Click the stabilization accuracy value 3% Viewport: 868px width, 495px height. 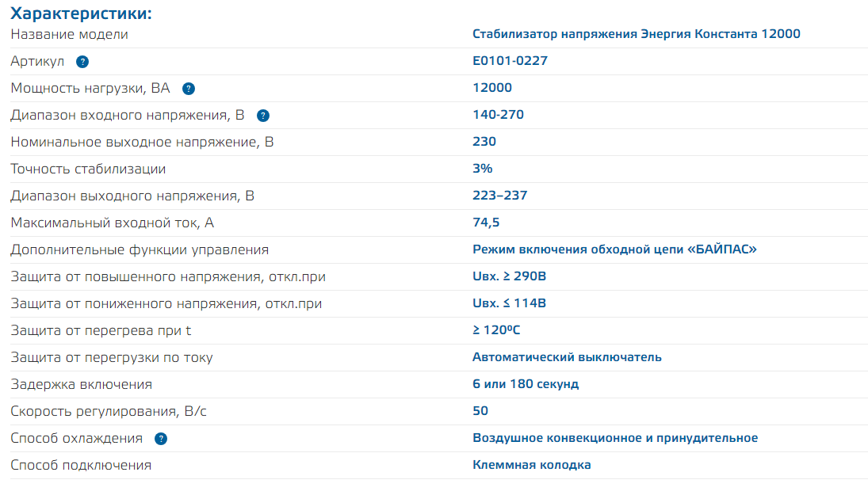(x=483, y=169)
